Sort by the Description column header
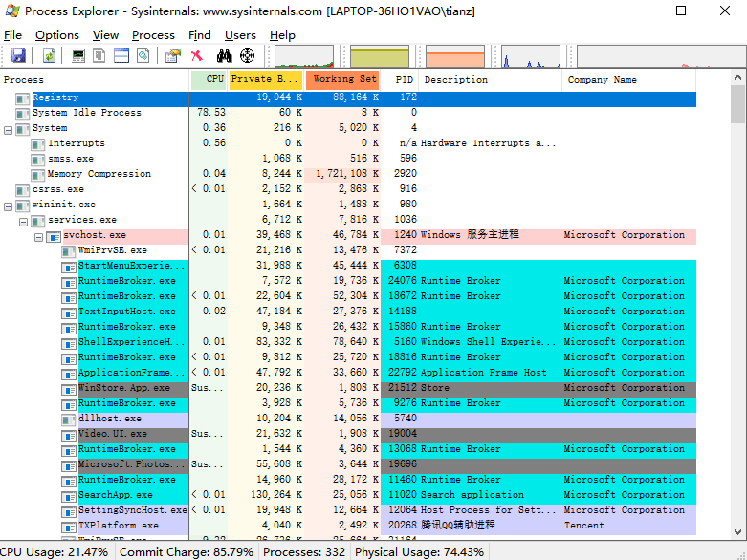This screenshot has height=560, width=747. click(x=491, y=79)
